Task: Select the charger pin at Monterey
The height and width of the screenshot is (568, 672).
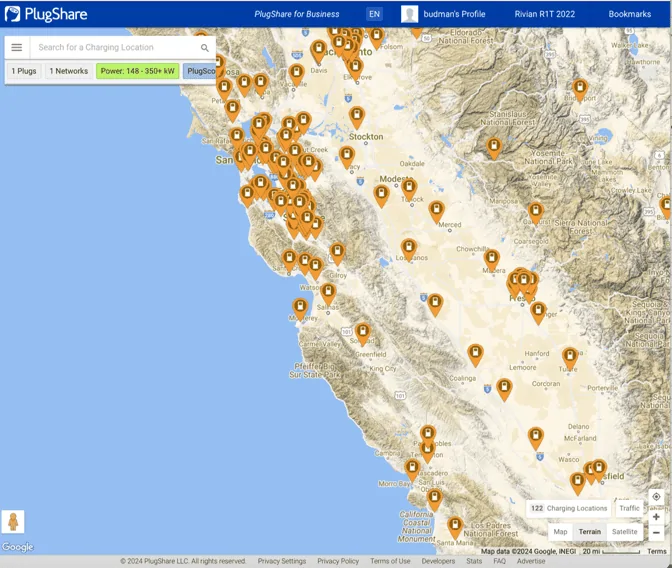Action: 300,309
